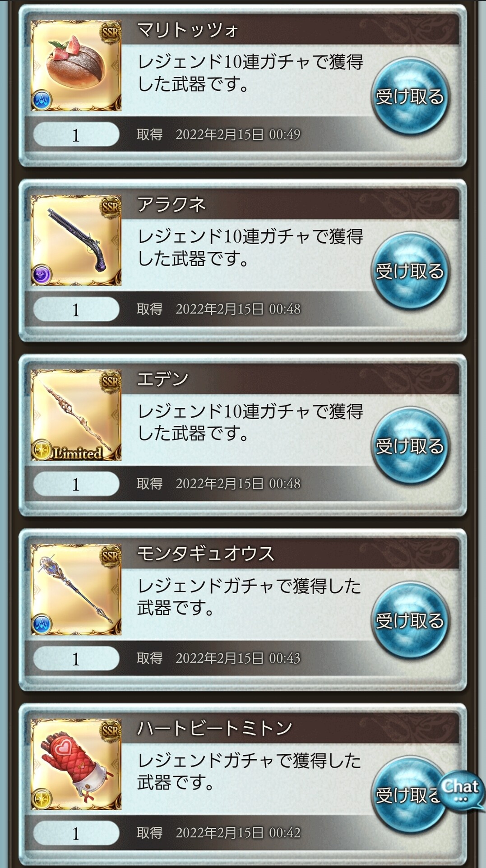
Task: Claim the エデン weapon with 受け取る
Action: [410, 446]
